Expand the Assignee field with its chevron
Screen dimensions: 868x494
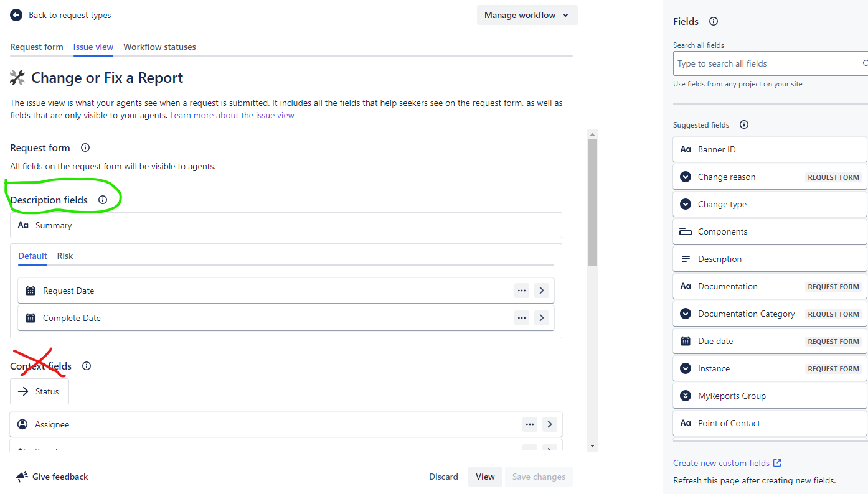[549, 424]
